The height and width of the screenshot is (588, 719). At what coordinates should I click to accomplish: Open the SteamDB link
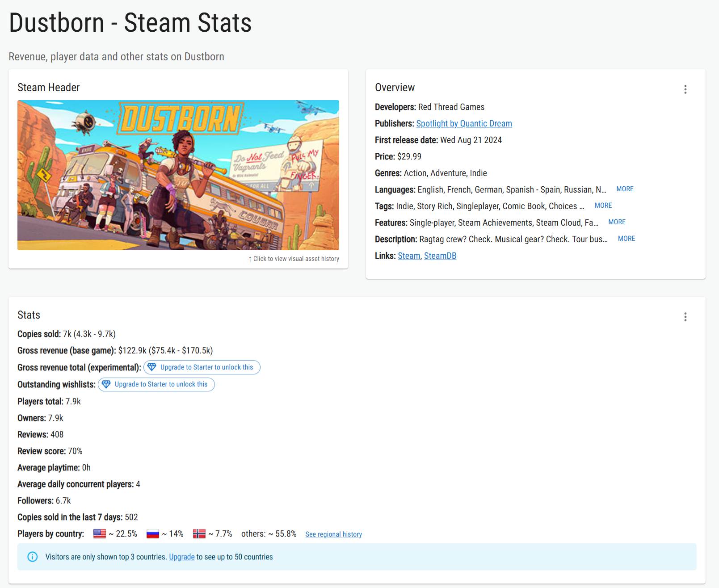coord(440,256)
